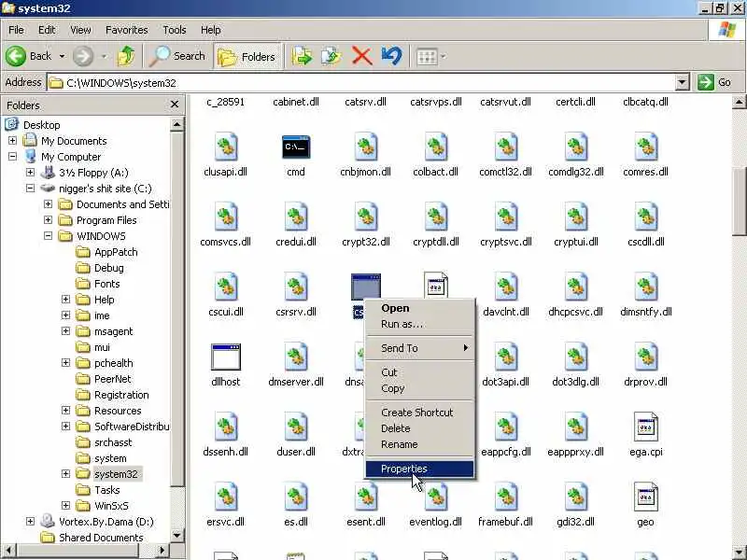This screenshot has height=560, width=747.
Task: Open the File menu
Action: point(16,30)
